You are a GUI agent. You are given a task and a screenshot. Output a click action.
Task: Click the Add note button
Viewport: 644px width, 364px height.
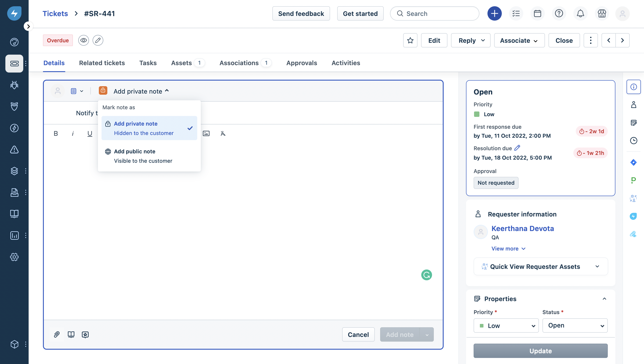tap(400, 334)
